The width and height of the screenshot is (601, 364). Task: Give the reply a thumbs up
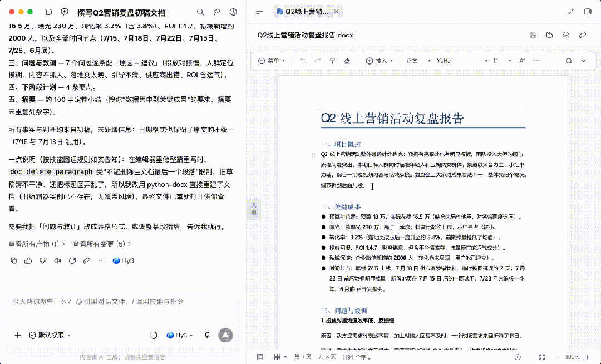[28, 260]
